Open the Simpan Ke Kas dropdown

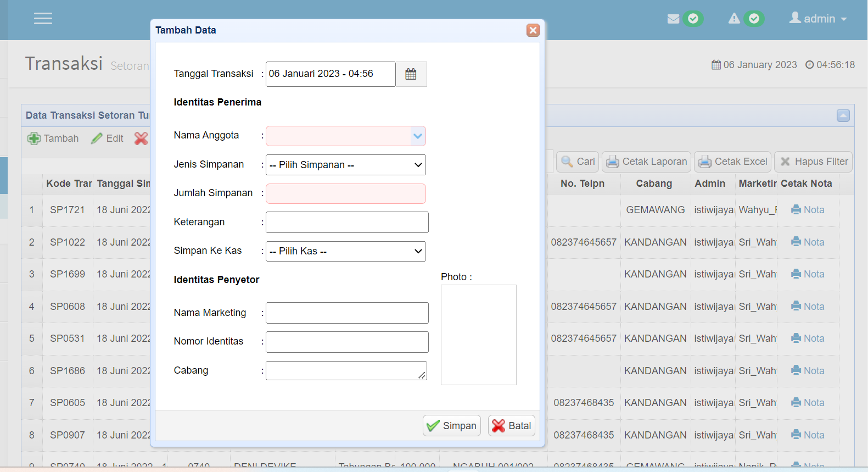pyautogui.click(x=345, y=251)
